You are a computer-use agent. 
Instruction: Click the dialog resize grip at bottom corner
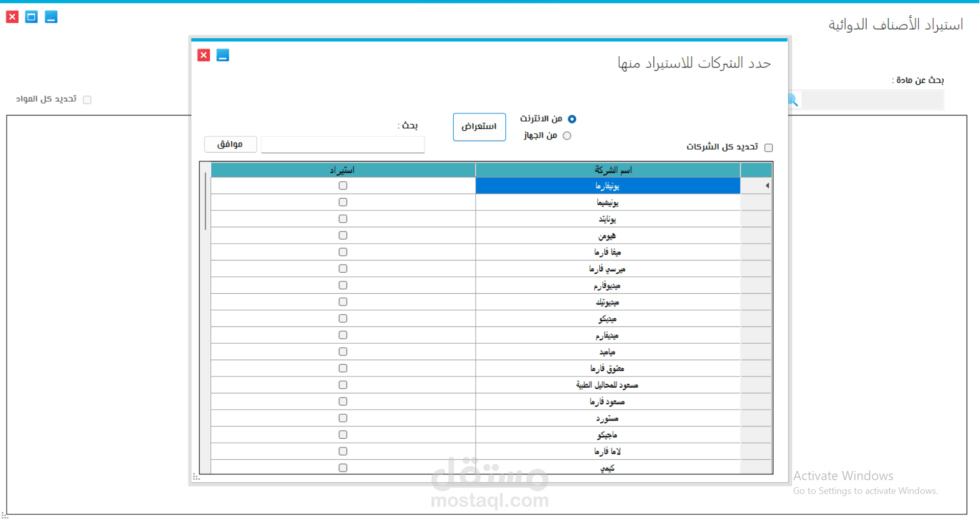click(x=196, y=477)
